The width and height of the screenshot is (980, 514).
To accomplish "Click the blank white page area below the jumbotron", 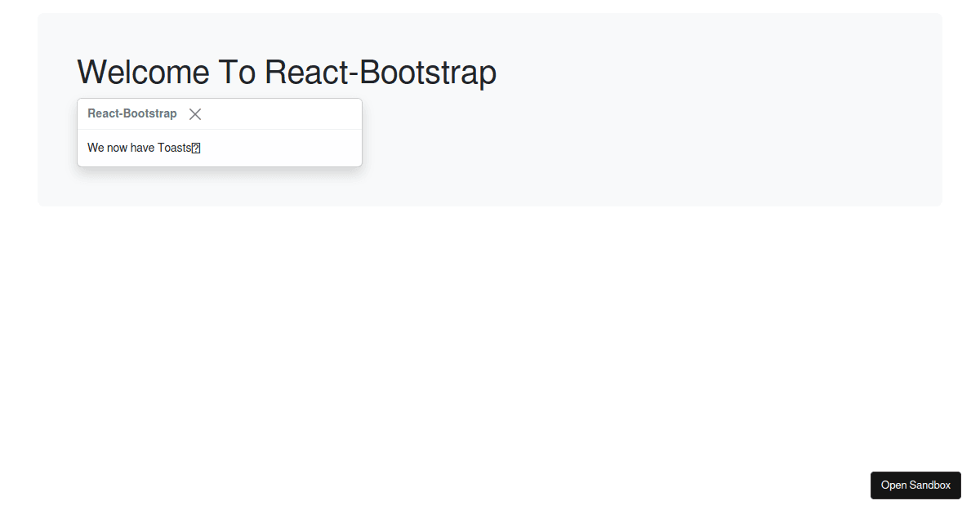I will [x=490, y=343].
